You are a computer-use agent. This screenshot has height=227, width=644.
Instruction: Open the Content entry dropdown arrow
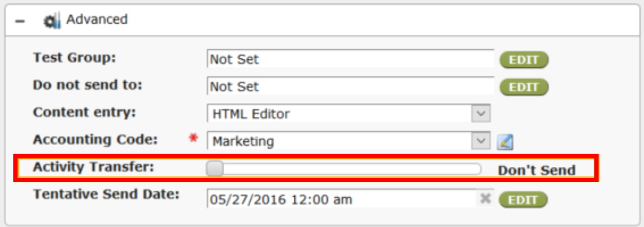[x=481, y=114]
